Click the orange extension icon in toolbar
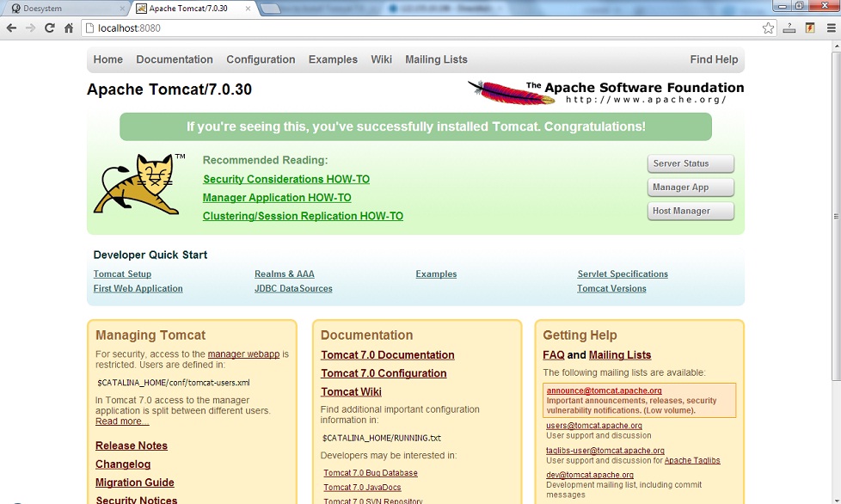This screenshot has width=841, height=504. click(x=810, y=28)
